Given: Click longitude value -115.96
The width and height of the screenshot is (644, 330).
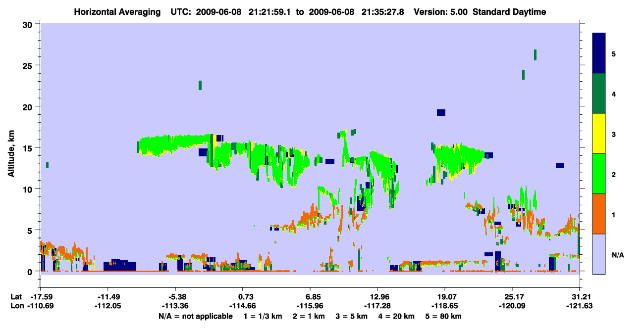Looking at the screenshot, I should pos(310,306).
